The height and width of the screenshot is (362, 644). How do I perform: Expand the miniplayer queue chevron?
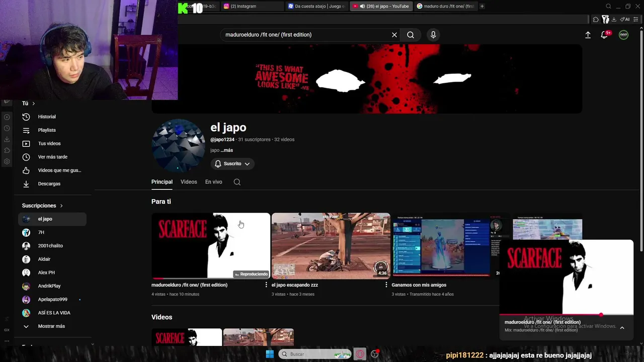[622, 328]
